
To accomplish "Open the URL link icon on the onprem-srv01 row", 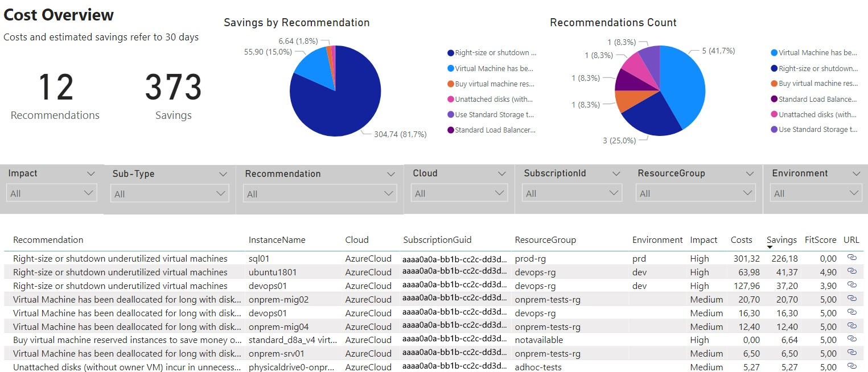I will pyautogui.click(x=851, y=353).
